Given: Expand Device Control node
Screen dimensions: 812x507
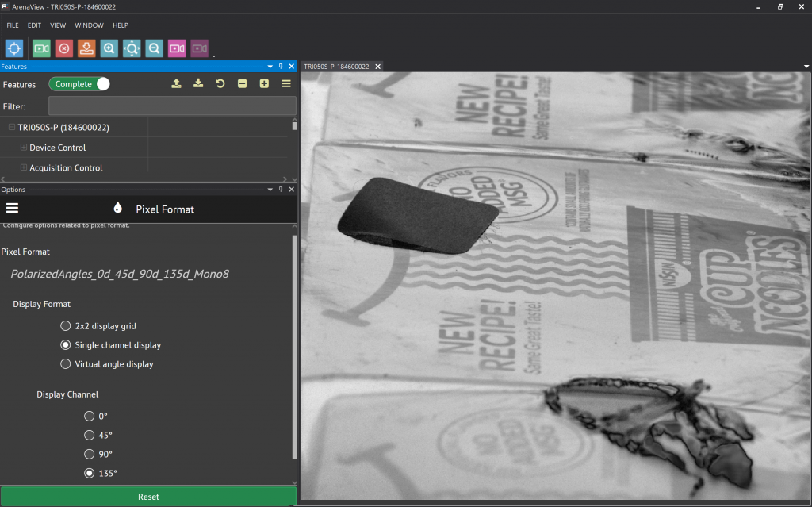Looking at the screenshot, I should tap(23, 148).
